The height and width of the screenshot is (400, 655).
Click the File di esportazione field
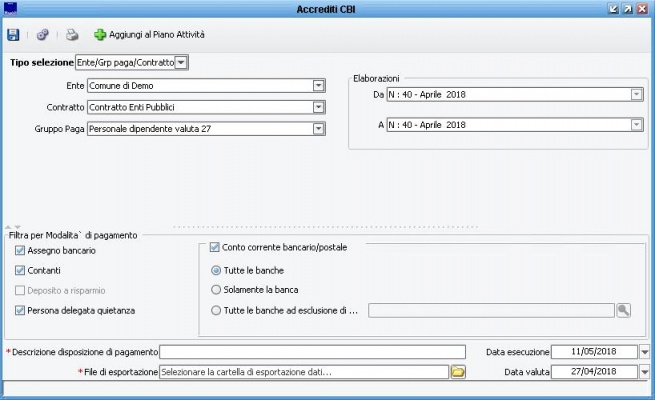(x=304, y=372)
